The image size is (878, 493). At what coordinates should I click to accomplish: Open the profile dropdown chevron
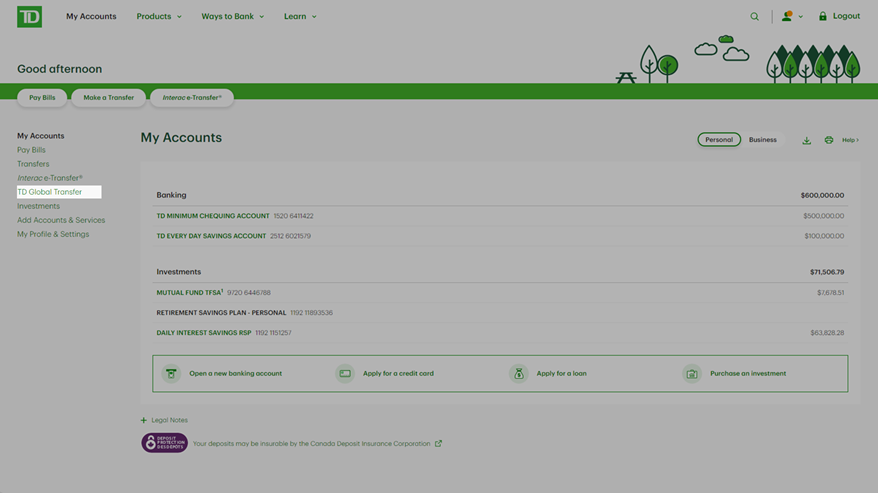[801, 17]
